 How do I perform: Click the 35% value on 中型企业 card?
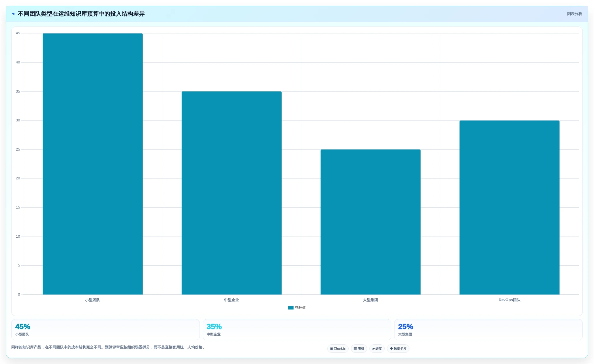(214, 327)
